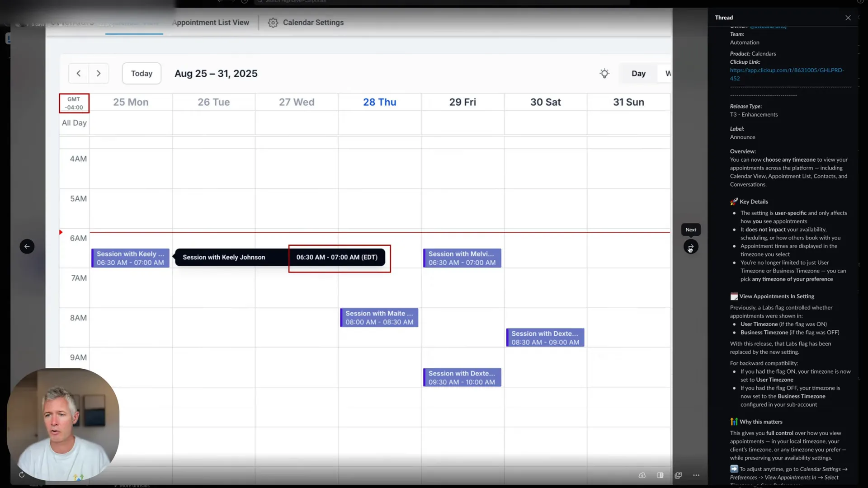
Task: Click the Automation team value in thread
Action: [745, 42]
